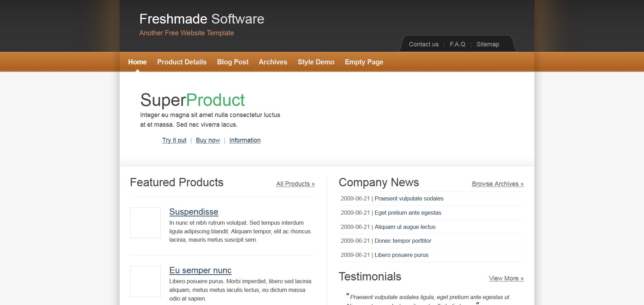Open the Style Demo page
This screenshot has width=644, height=305.
(x=316, y=62)
